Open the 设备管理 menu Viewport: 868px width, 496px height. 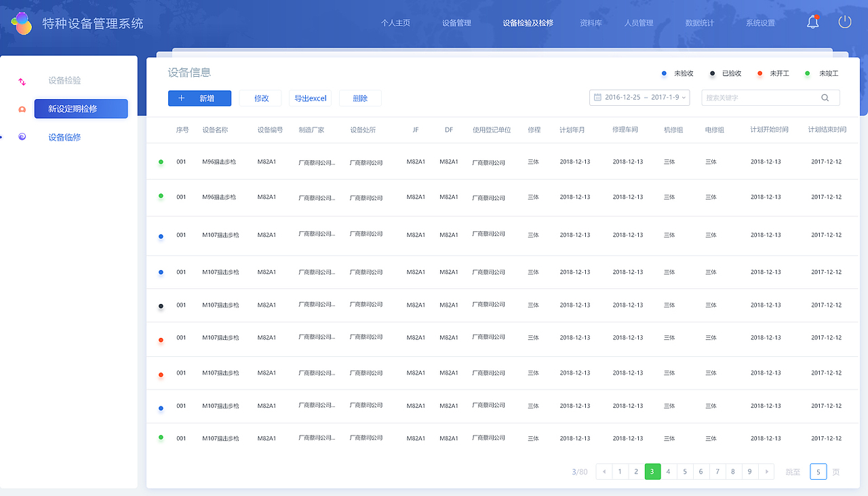[456, 22]
